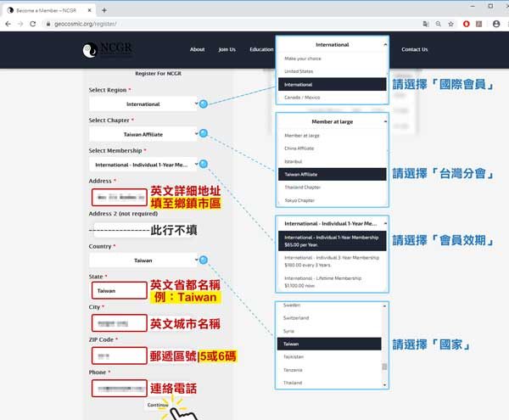The height and width of the screenshot is (420, 509).
Task: Choose Canada / Mexico region option
Action: coord(332,98)
